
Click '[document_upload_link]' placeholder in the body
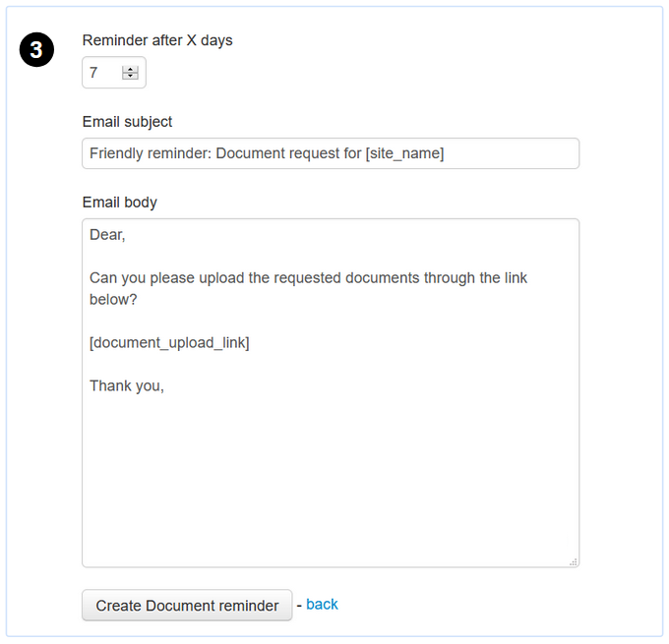click(169, 343)
